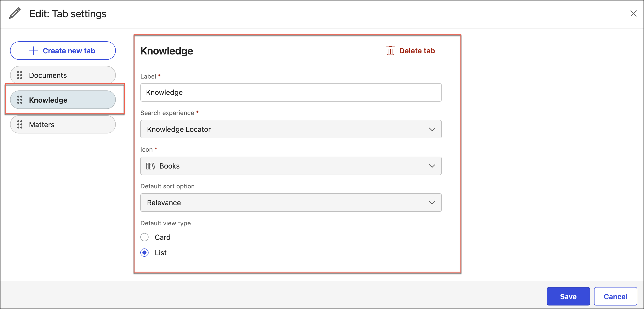
Task: Click the books icon inside the Icon dropdown
Action: [151, 166]
